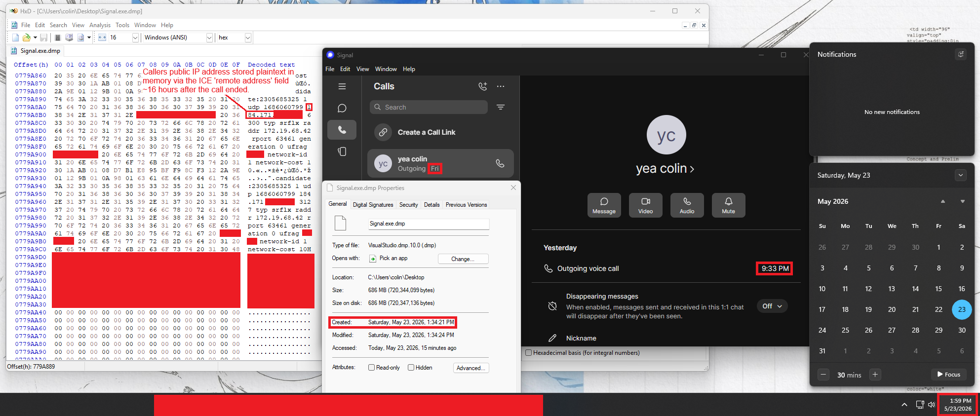Switch to Chats via the speech bubble icon
Screen dimensions: 980x416
click(342, 108)
